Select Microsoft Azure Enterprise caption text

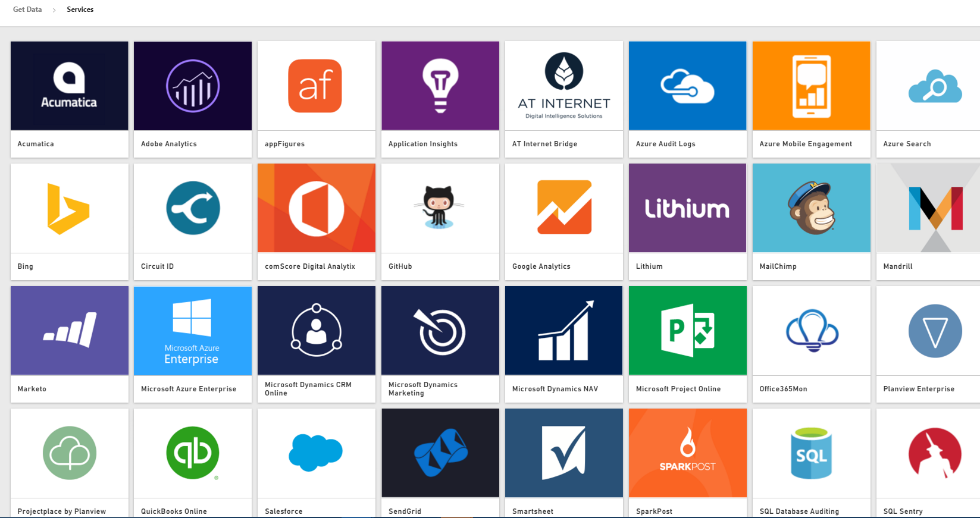(189, 389)
